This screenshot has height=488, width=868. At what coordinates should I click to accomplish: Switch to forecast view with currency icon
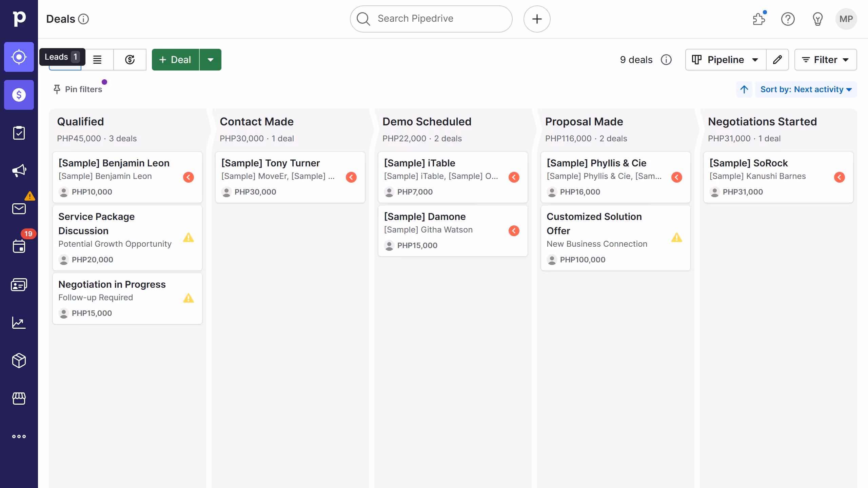tap(130, 60)
